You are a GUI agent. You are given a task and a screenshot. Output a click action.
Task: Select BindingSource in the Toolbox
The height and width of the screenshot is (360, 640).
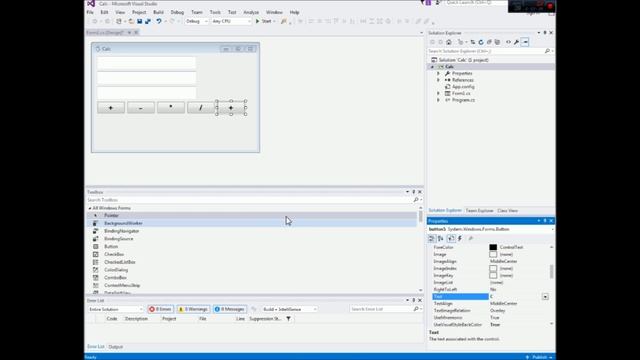coord(251,239)
